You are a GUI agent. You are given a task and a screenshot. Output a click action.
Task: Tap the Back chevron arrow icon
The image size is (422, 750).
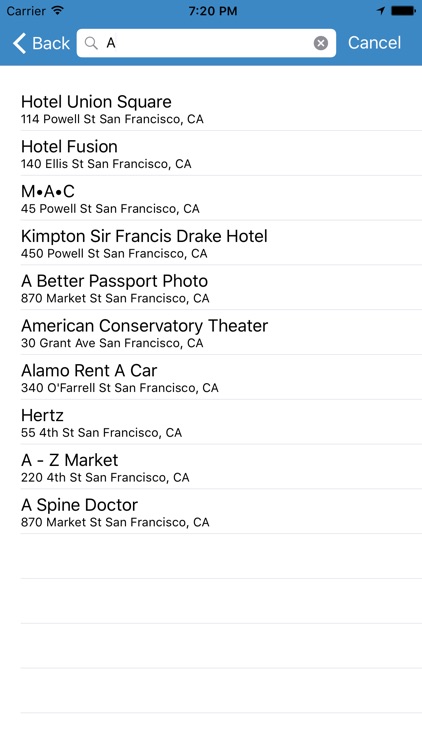(19, 43)
